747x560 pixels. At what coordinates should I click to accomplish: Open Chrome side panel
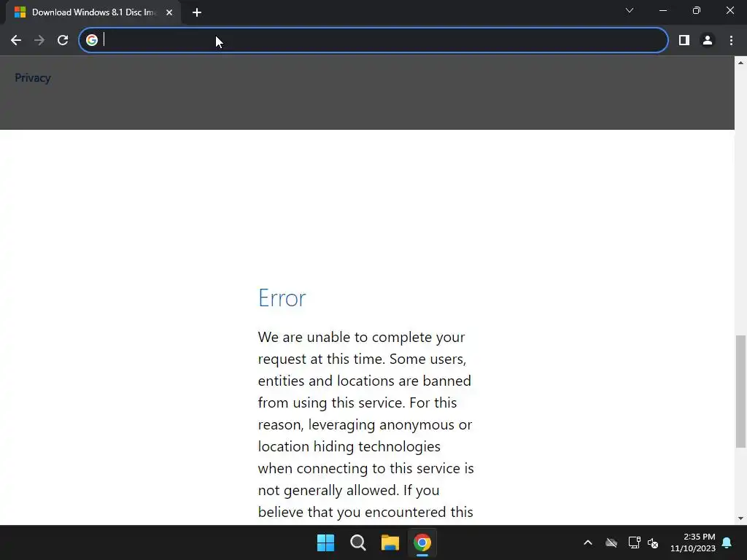point(684,41)
